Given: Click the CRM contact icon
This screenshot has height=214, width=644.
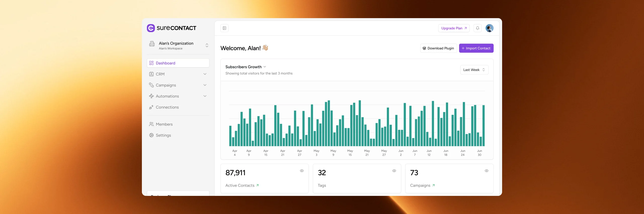Looking at the screenshot, I should (151, 74).
